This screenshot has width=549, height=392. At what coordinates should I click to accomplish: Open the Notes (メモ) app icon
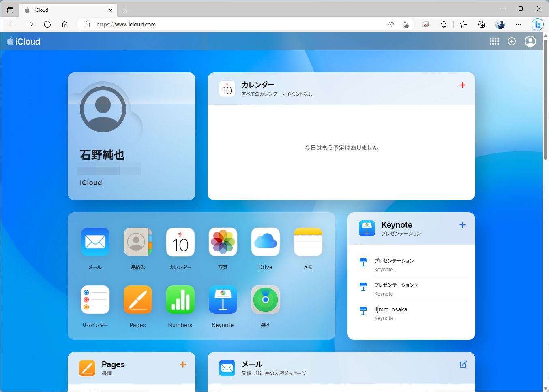coord(308,242)
